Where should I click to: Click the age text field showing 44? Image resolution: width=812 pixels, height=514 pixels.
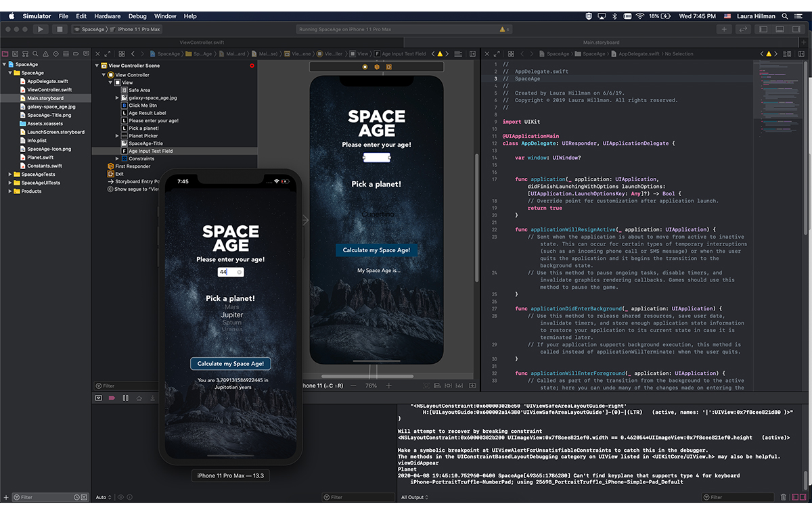(227, 272)
